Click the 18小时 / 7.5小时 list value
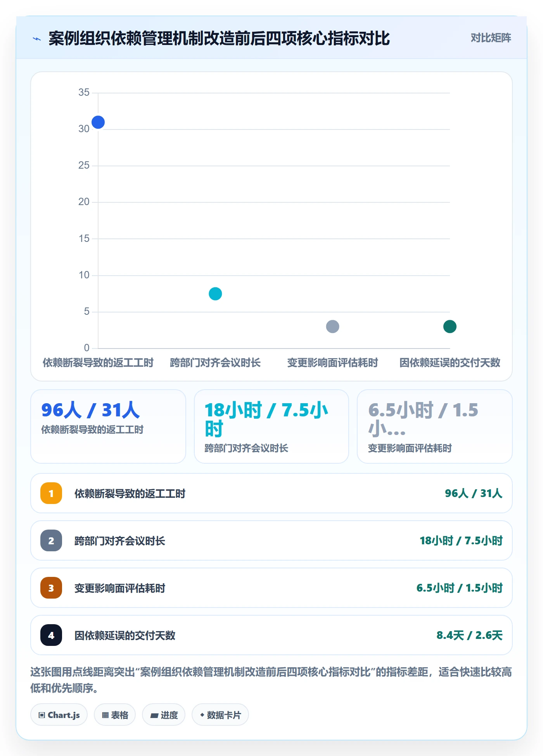Image resolution: width=543 pixels, height=756 pixels. pyautogui.click(x=461, y=540)
